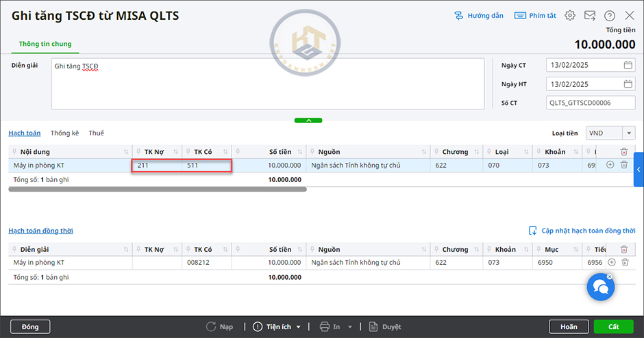This screenshot has height=338, width=644.
Task: Switch to the Thống kê tab
Action: click(x=64, y=133)
